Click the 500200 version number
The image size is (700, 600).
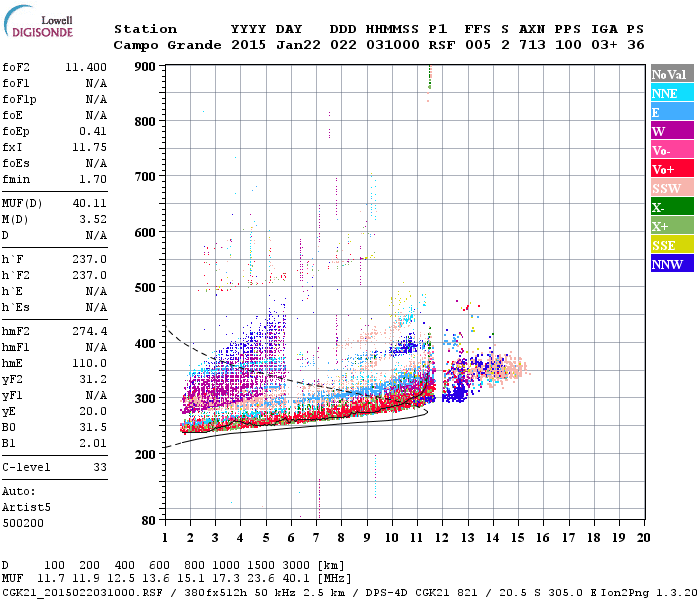[x=23, y=523]
